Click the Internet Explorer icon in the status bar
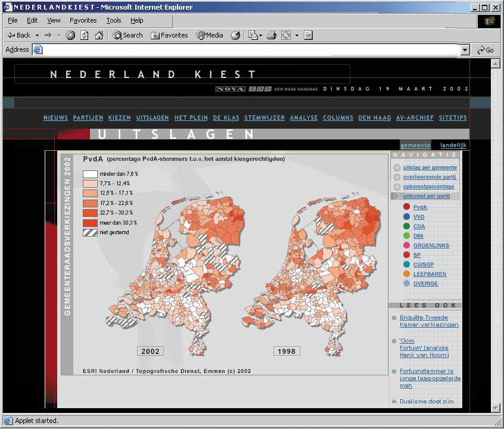 (8, 420)
